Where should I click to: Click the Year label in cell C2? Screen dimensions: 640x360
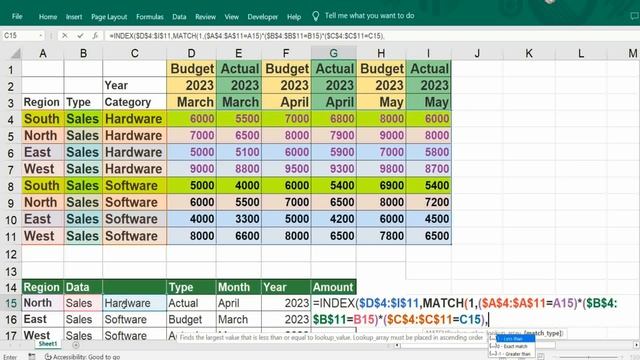134,85
